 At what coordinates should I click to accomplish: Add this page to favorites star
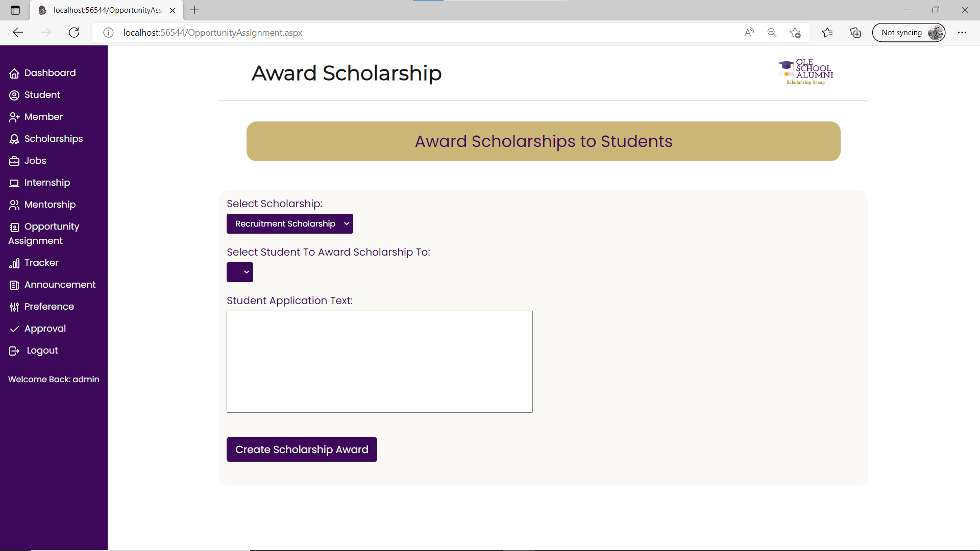pos(795,33)
